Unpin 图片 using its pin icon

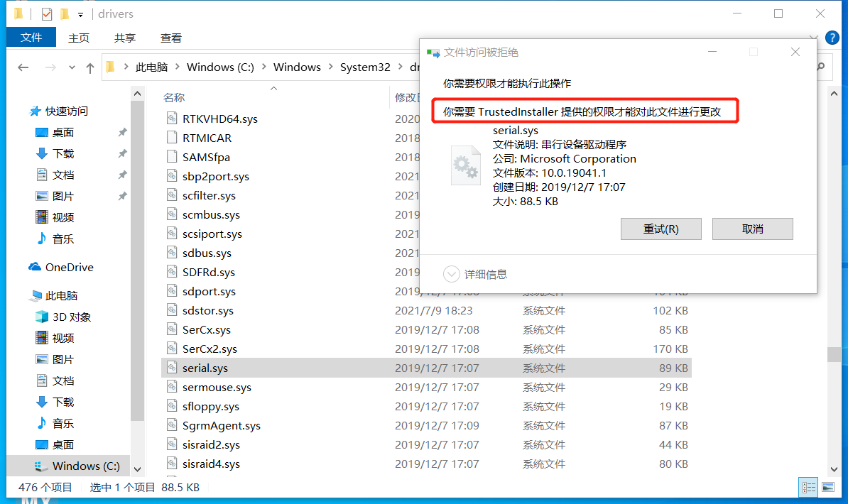[x=121, y=196]
